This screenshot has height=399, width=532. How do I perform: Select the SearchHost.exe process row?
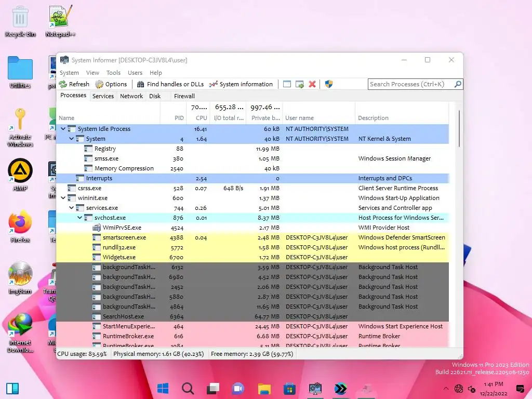pyautogui.click(x=252, y=316)
